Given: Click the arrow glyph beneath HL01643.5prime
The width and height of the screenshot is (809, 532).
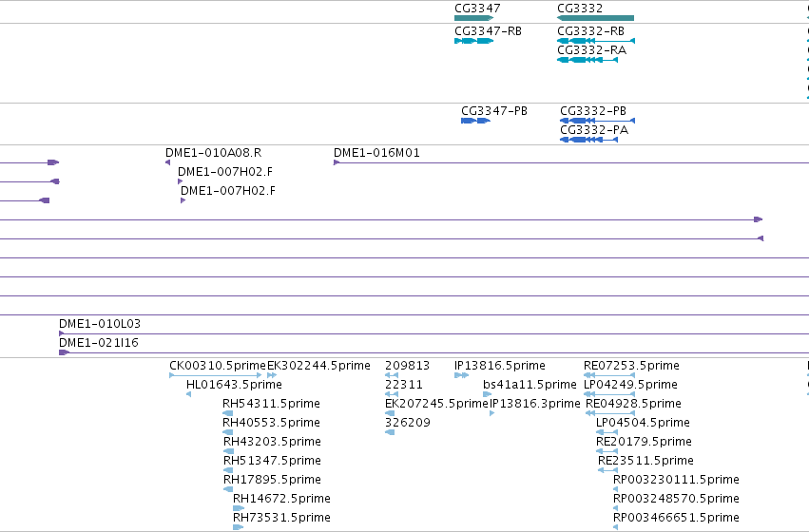Looking at the screenshot, I should (189, 394).
